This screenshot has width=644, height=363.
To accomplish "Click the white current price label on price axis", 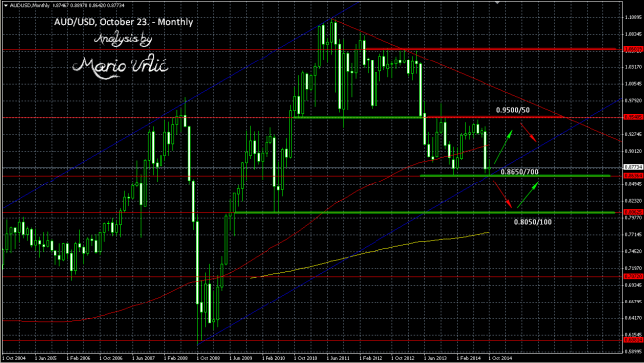I will click(633, 167).
